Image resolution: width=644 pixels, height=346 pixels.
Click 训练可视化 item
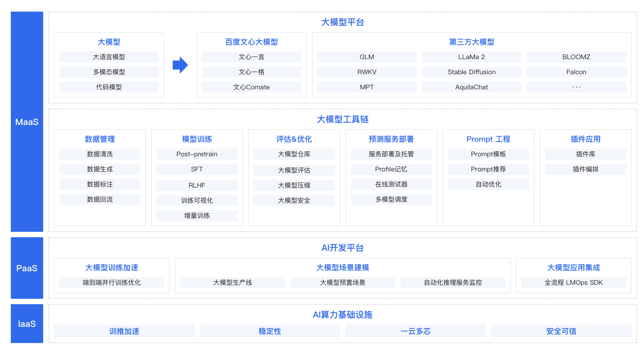point(197,201)
